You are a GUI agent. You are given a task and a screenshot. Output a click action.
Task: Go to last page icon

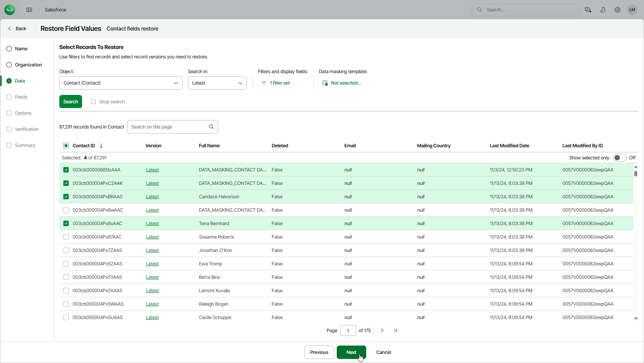(395, 330)
